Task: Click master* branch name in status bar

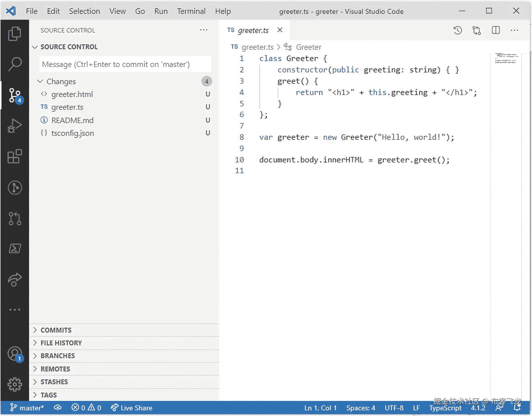Action: (x=31, y=408)
